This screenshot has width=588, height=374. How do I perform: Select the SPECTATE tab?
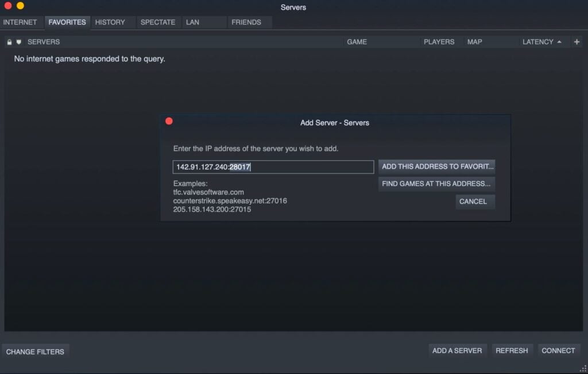[x=156, y=22]
